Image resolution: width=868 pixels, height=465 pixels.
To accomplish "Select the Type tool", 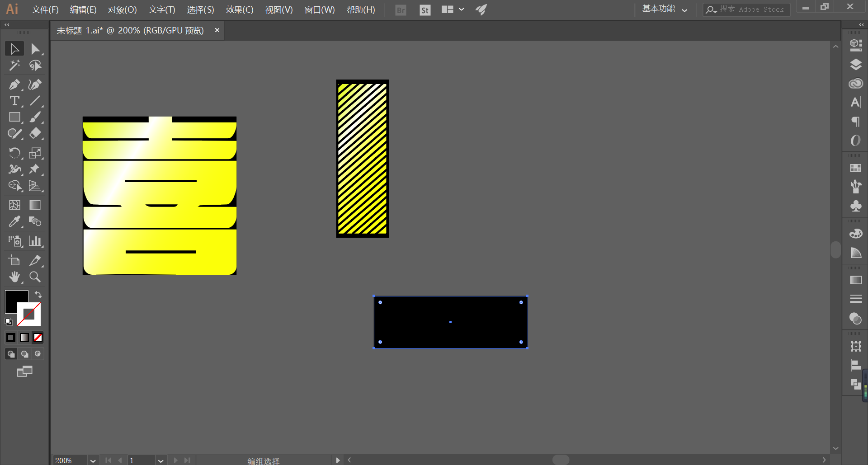I will pos(14,101).
